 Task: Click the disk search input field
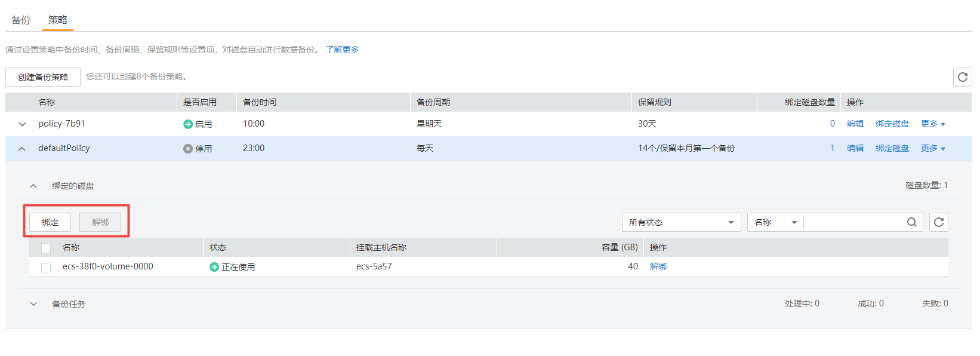[854, 222]
